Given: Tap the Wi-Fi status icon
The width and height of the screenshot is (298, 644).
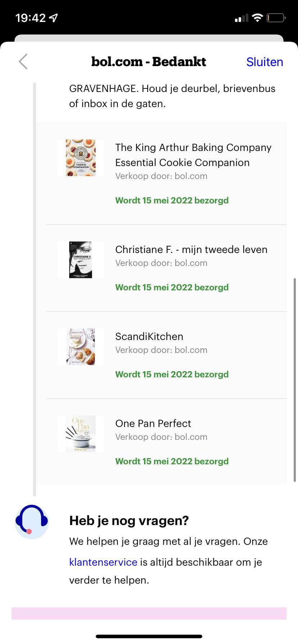Looking at the screenshot, I should (x=257, y=18).
